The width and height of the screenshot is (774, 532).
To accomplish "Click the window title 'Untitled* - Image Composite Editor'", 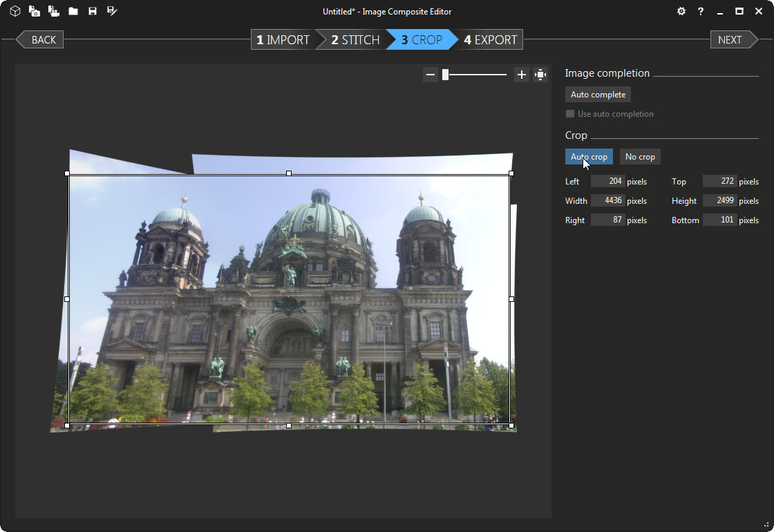I will (387, 11).
